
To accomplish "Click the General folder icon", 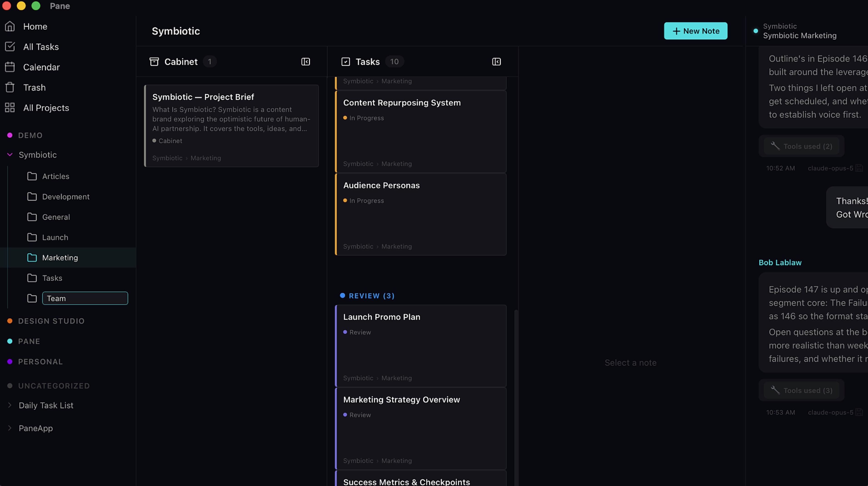I will (32, 217).
